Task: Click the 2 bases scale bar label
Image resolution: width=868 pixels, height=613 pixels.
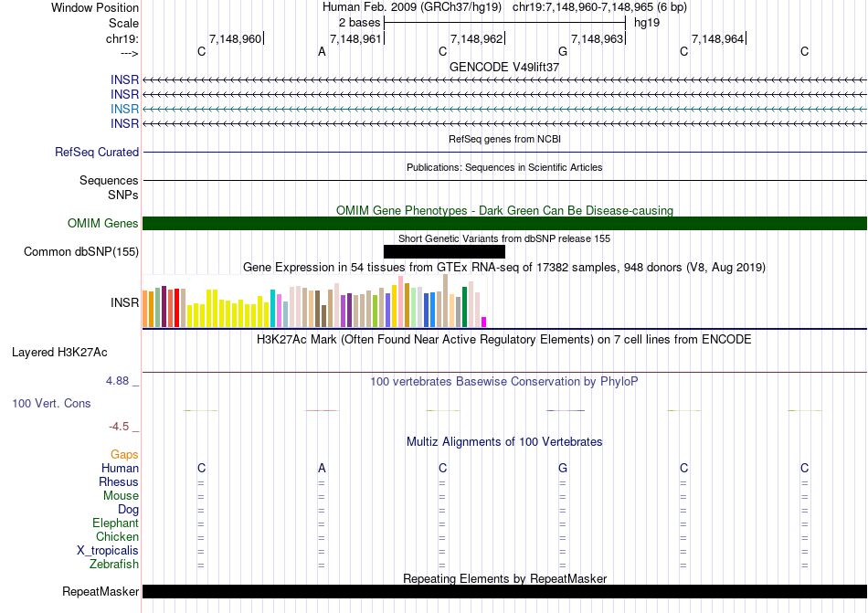Action: 360,23
